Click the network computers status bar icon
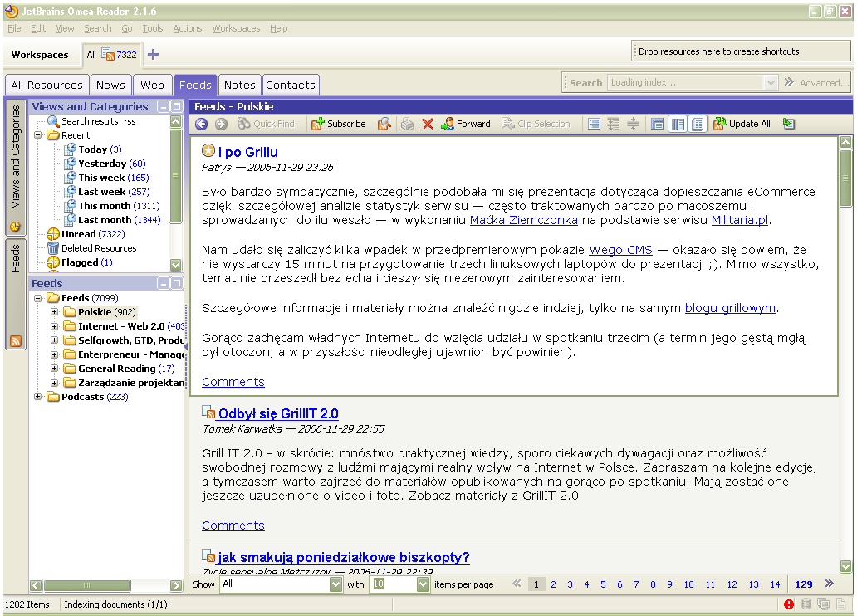The width and height of the screenshot is (857, 616). point(823,604)
